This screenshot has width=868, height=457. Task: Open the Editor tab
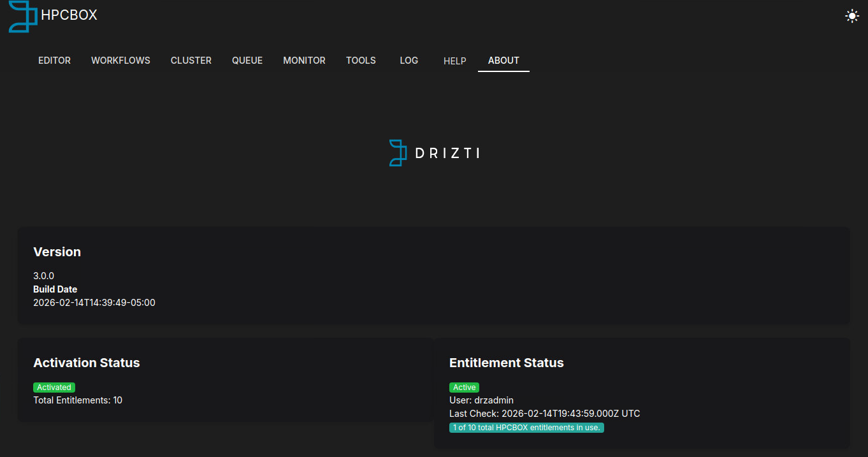[x=55, y=61]
